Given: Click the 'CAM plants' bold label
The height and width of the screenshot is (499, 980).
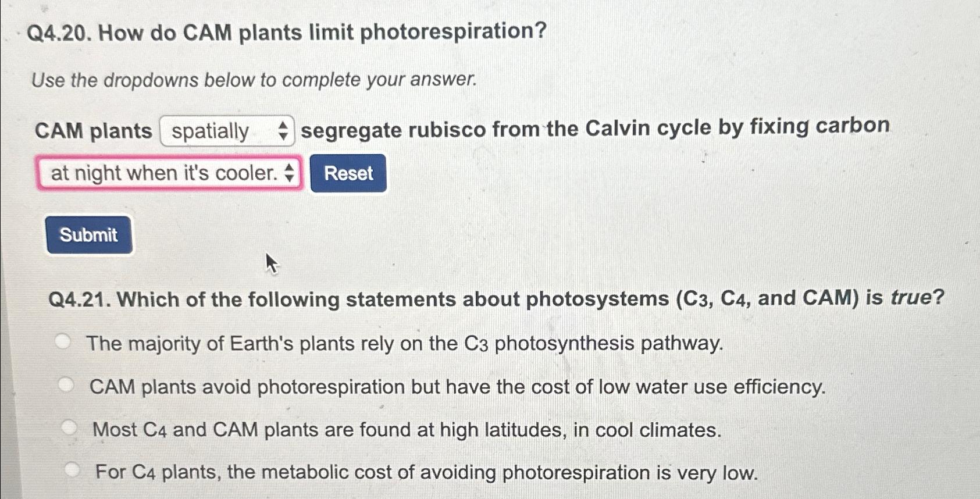Looking at the screenshot, I should [x=93, y=130].
